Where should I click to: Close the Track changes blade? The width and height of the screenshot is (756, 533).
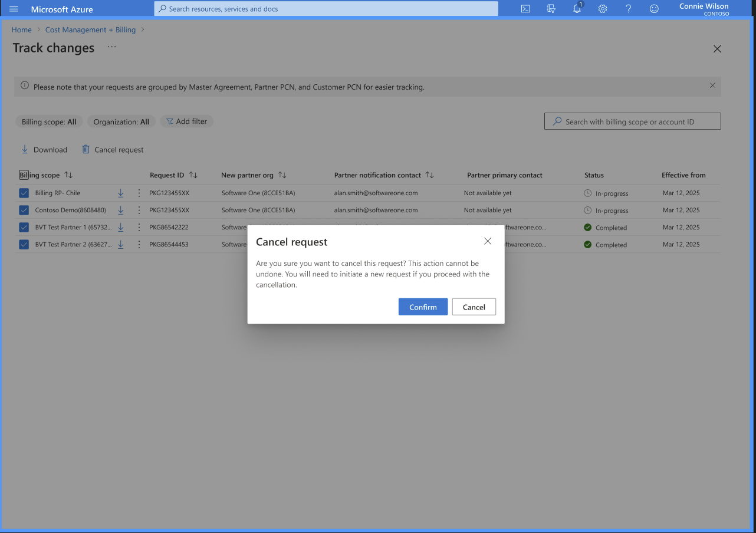click(717, 49)
